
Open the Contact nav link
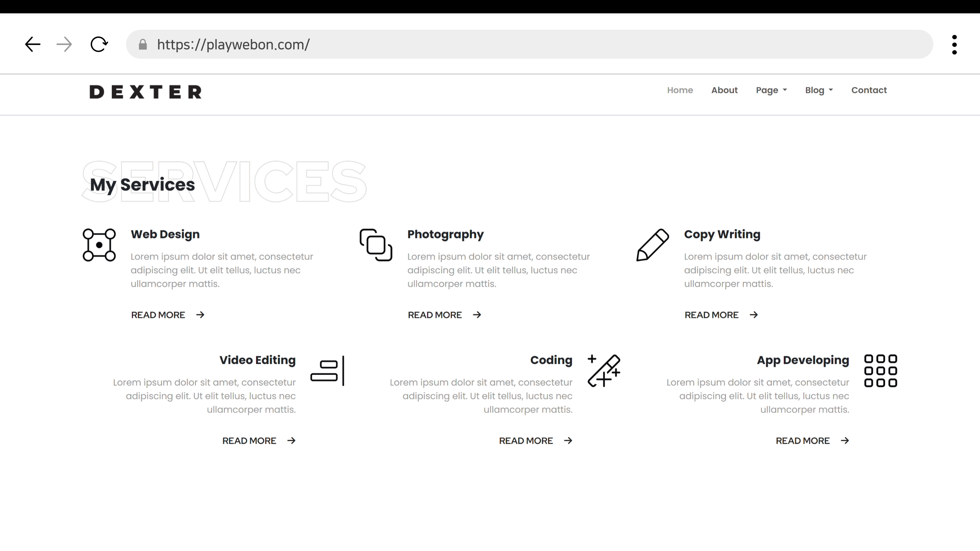(x=869, y=90)
